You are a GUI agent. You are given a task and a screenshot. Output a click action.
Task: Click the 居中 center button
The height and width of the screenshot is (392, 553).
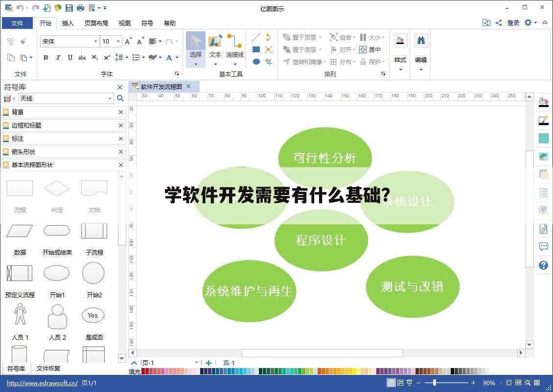(x=370, y=50)
